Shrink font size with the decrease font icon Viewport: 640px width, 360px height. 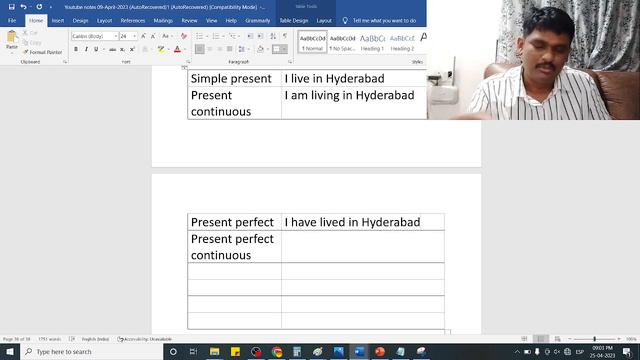[153, 36]
